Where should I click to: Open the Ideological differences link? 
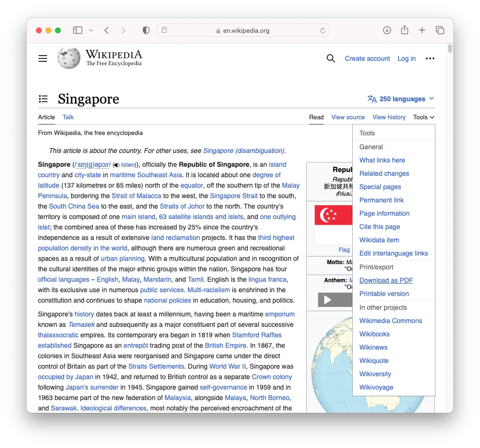113,408
